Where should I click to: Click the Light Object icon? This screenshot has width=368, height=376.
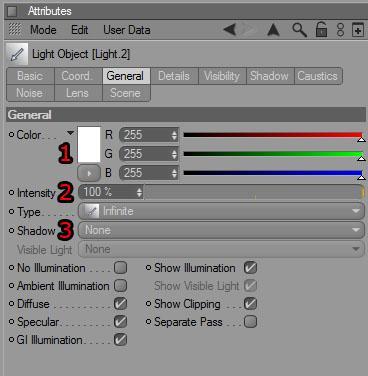click(17, 54)
